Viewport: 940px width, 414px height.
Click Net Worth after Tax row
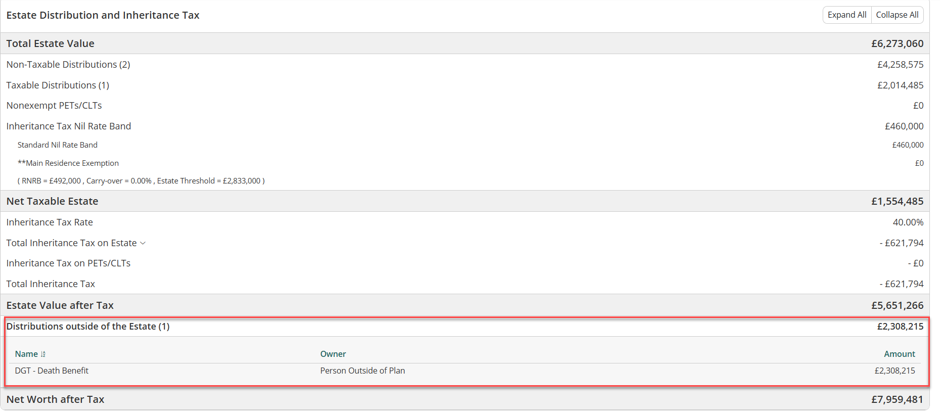tap(465, 399)
